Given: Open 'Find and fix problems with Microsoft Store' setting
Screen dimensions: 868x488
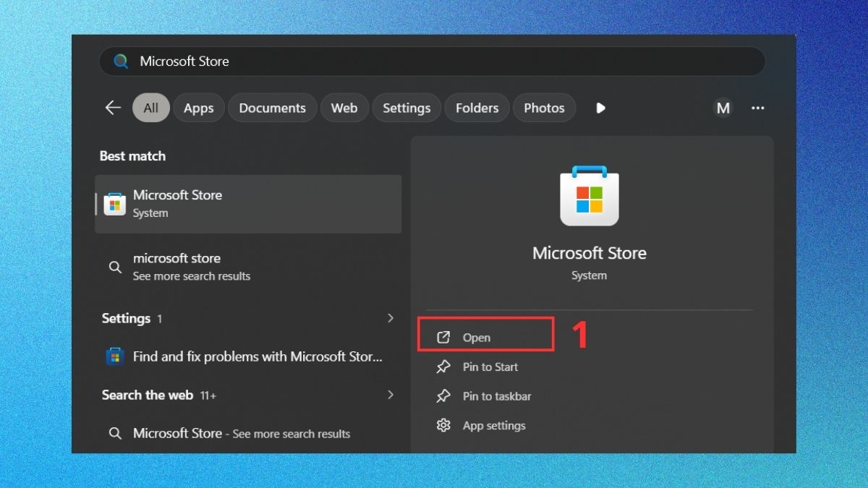Looking at the screenshot, I should (248, 356).
